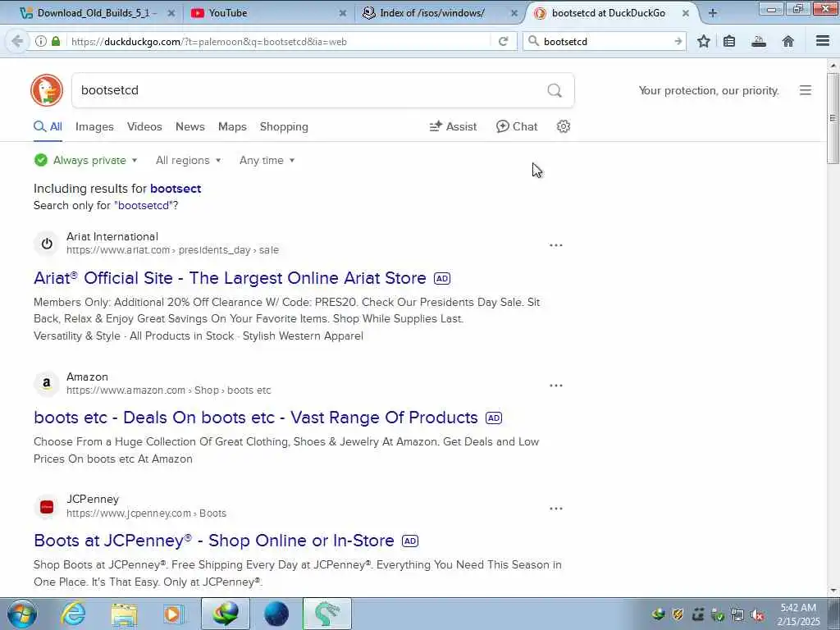The height and width of the screenshot is (630, 840).
Task: Click the green padlock security icon
Action: pyautogui.click(x=56, y=41)
